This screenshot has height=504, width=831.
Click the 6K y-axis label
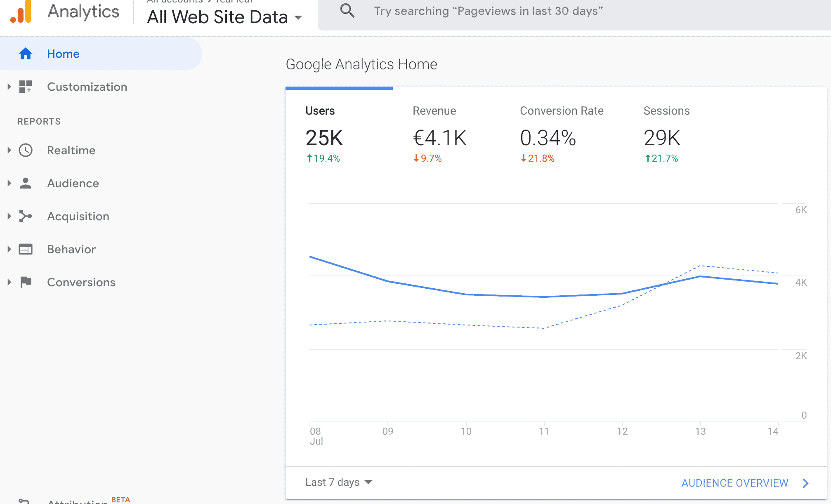801,210
